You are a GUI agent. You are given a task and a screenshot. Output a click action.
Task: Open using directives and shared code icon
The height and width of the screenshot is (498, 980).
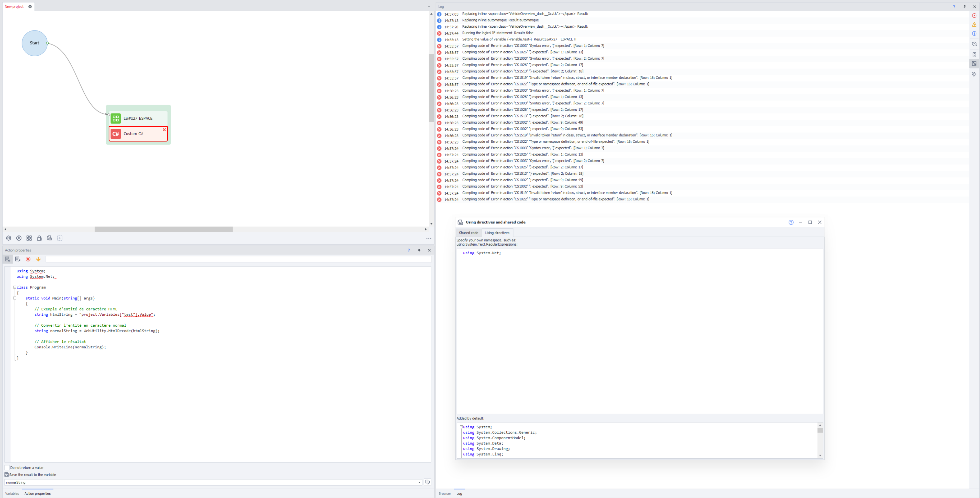coord(49,238)
